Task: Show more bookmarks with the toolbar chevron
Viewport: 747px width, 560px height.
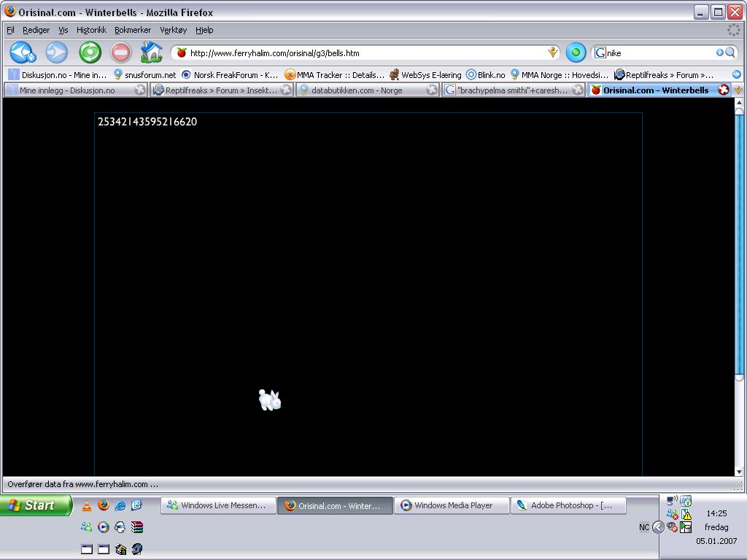Action: tap(737, 75)
